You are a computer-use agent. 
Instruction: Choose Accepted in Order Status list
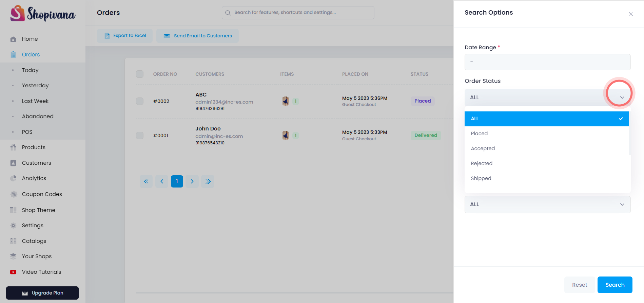(547, 149)
